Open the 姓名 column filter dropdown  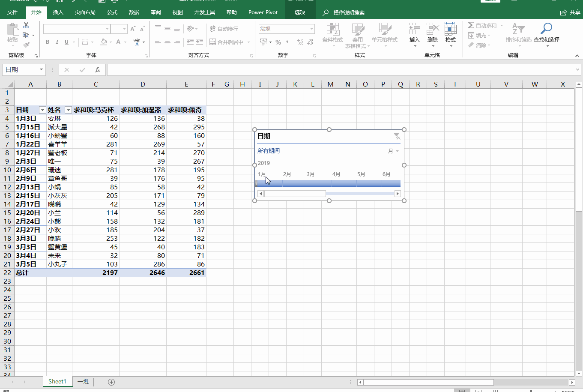coord(68,110)
